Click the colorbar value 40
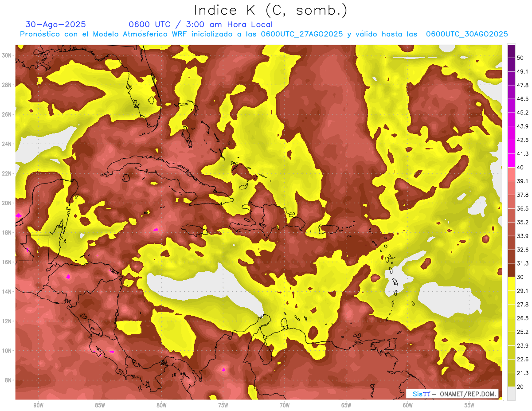This screenshot has height=411, width=532. (x=521, y=168)
